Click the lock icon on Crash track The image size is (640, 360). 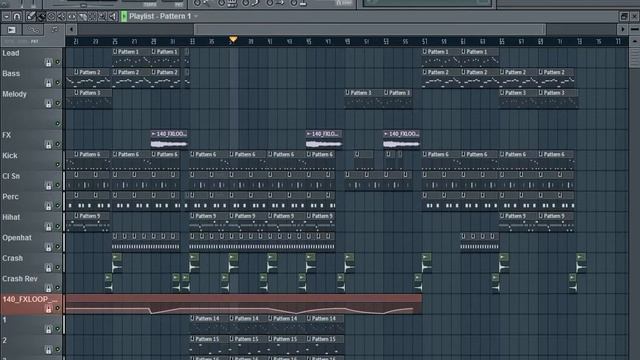pyautogui.click(x=48, y=268)
